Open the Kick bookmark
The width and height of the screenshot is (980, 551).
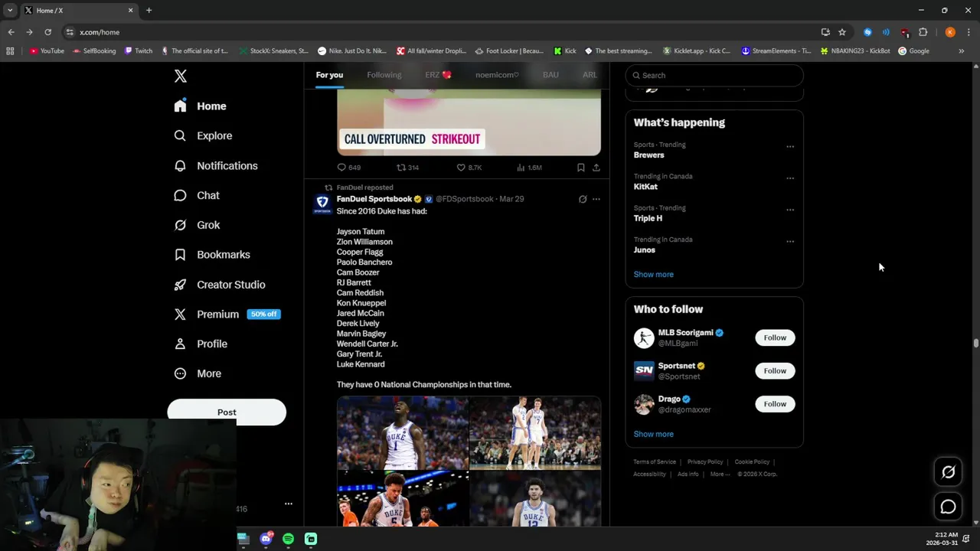[x=565, y=51]
